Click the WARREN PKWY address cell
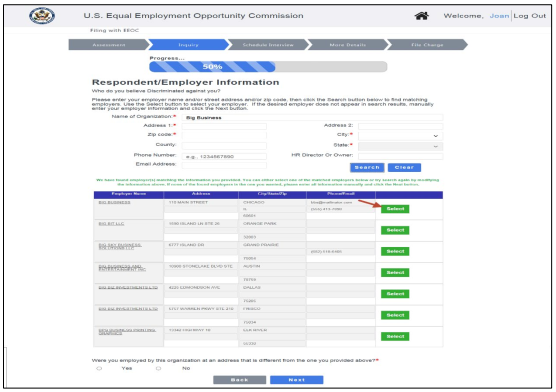This screenshot has height=392, width=556. pos(201,309)
